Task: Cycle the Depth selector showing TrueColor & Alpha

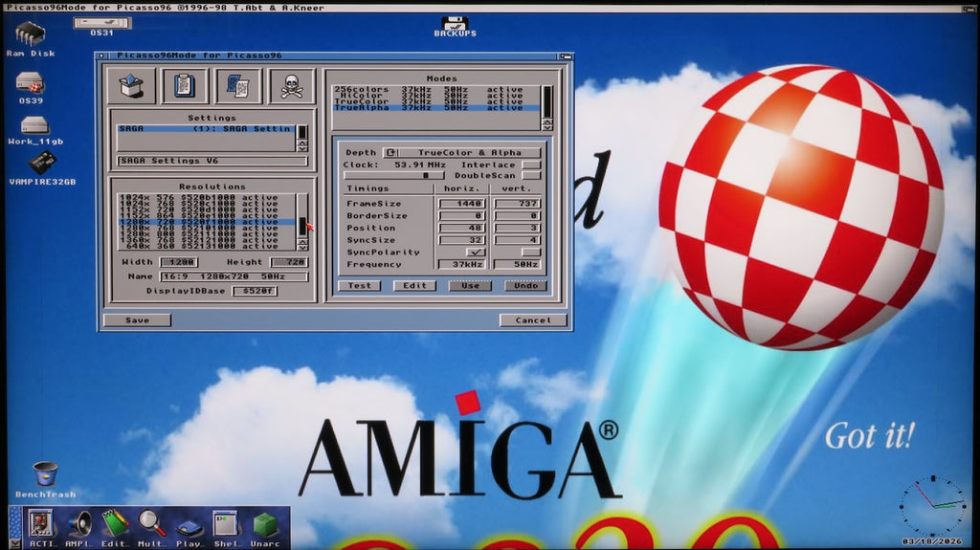Action: (390, 153)
